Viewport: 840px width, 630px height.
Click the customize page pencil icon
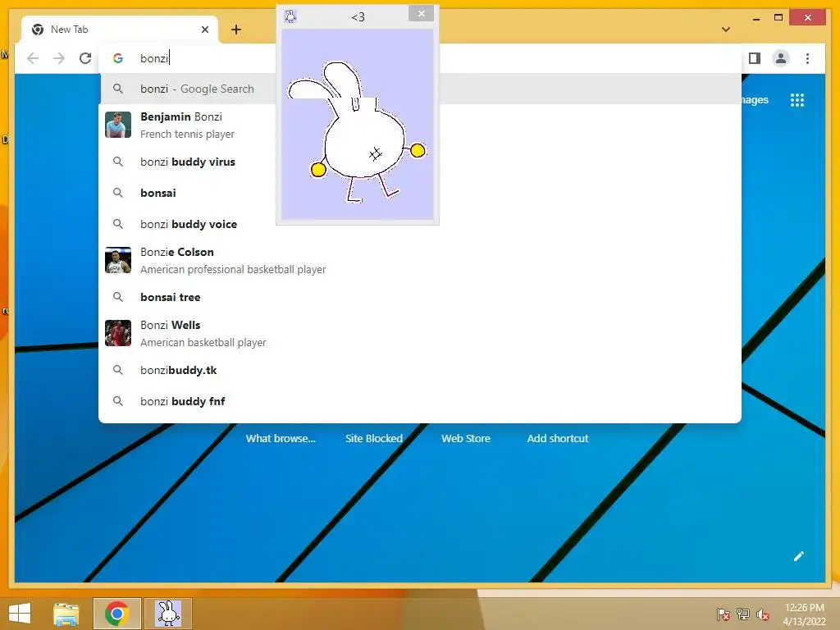coord(799,556)
